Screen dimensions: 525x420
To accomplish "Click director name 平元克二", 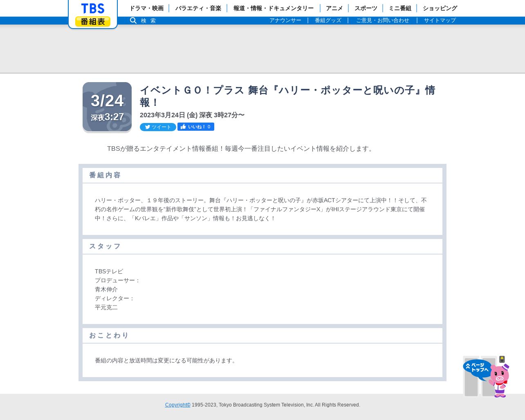I will coord(106,307).
